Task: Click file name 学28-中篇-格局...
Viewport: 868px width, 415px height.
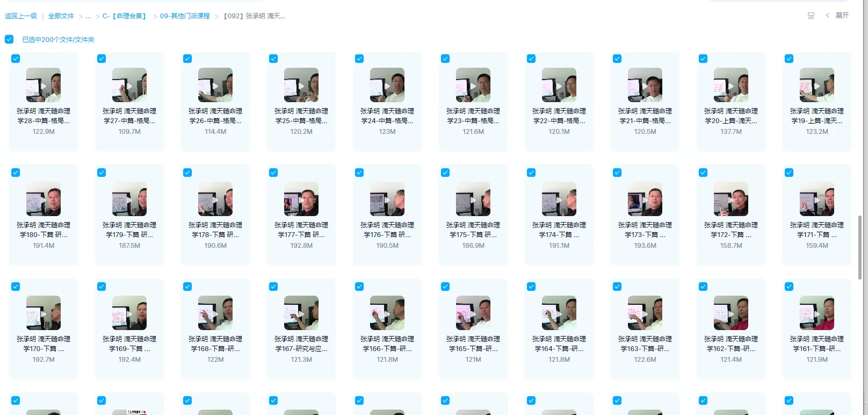Action: [44, 116]
